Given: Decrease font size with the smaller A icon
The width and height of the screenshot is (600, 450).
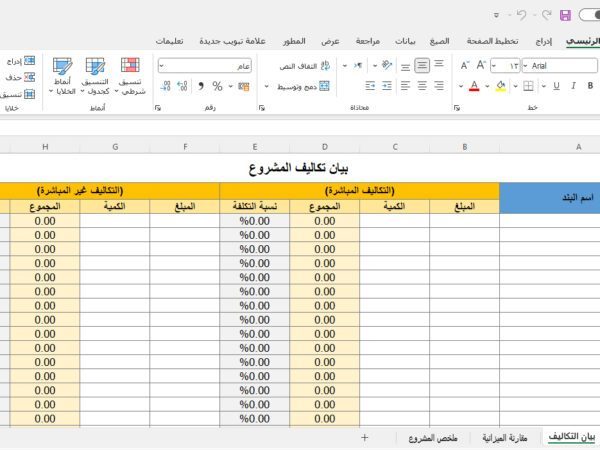Looking at the screenshot, I should pos(465,65).
